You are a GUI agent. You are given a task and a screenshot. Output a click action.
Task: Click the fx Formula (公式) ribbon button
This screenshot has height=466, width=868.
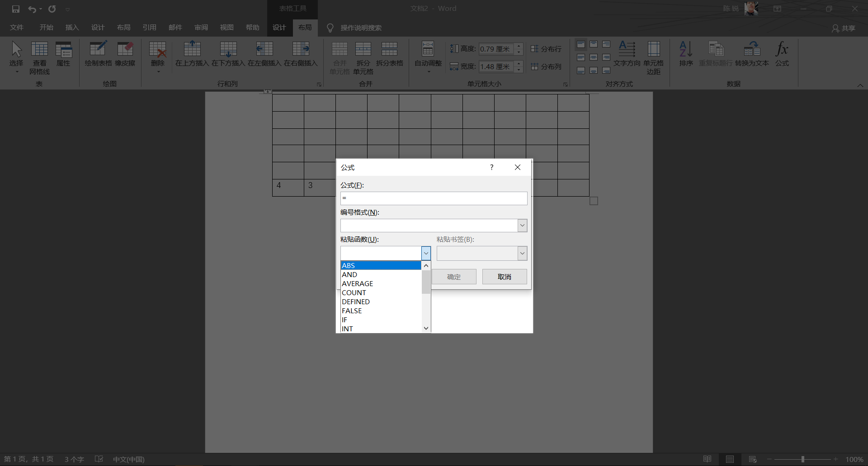(782, 54)
